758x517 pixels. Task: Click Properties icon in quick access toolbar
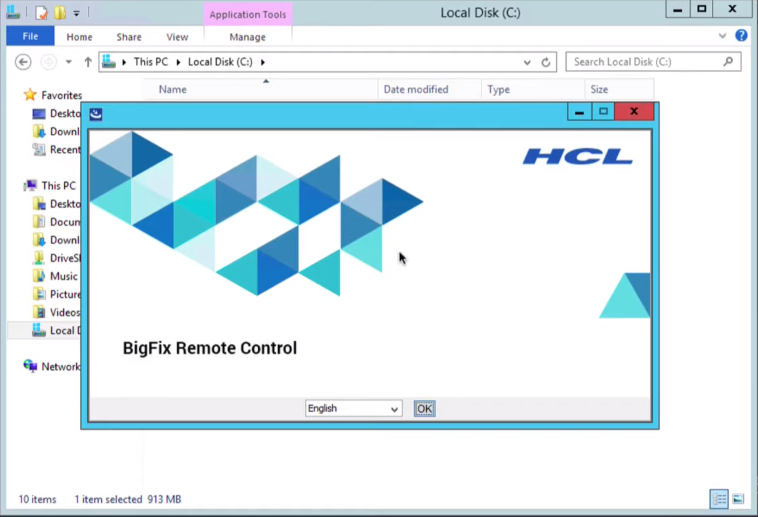pos(42,13)
